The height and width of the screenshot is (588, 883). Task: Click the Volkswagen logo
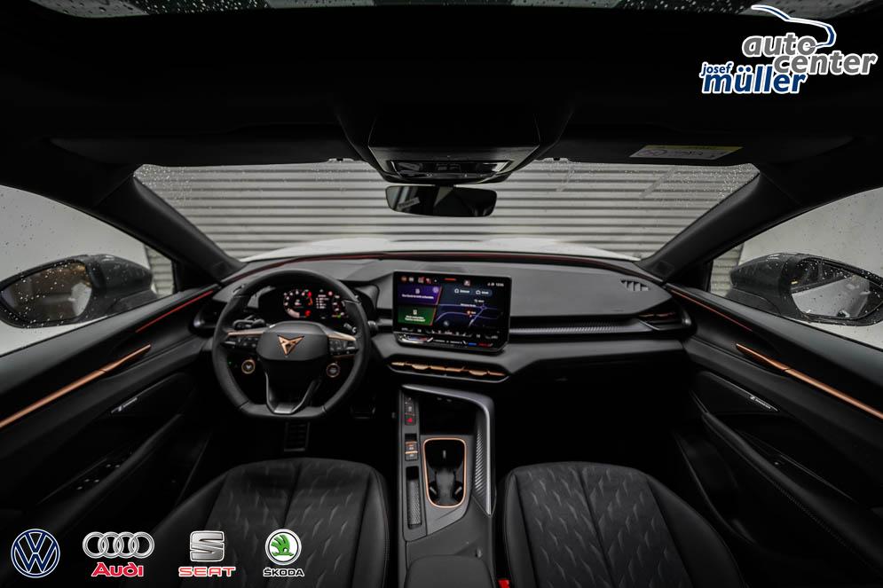coord(35,553)
